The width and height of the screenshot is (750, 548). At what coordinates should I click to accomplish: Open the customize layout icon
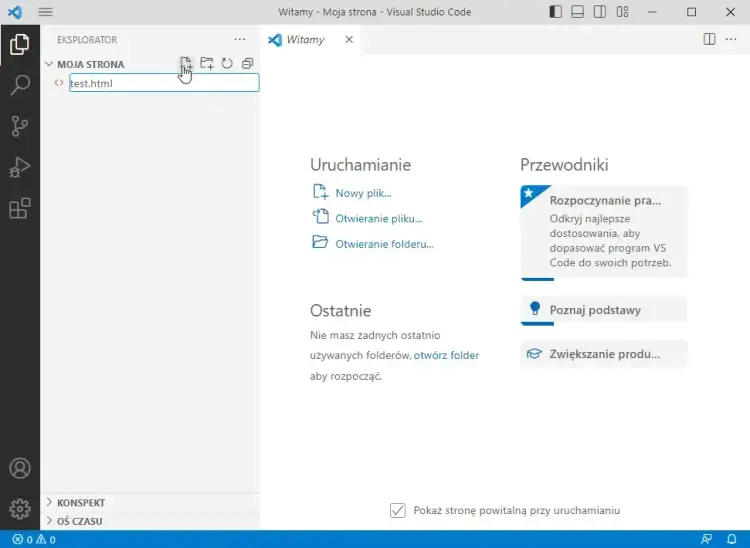coord(622,12)
